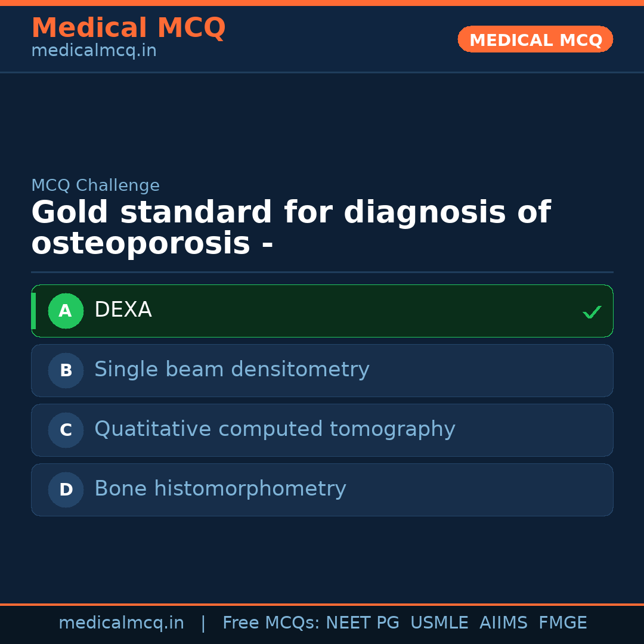
Task: Click the separator bar in the footer
Action: (203, 622)
